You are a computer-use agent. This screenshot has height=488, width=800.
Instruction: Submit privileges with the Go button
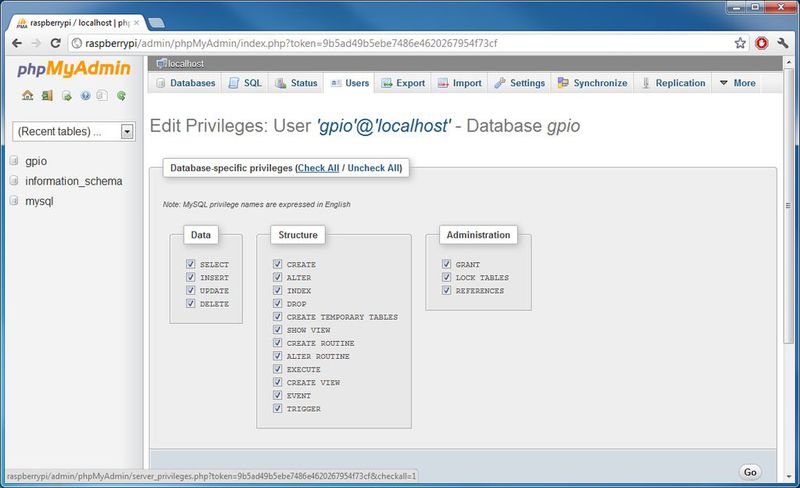[750, 472]
